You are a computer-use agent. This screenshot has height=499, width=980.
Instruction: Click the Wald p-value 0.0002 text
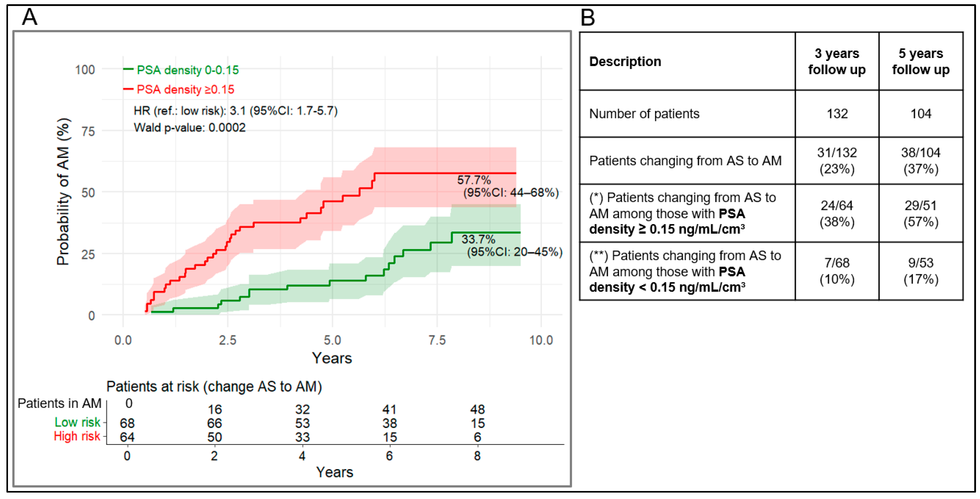click(189, 128)
